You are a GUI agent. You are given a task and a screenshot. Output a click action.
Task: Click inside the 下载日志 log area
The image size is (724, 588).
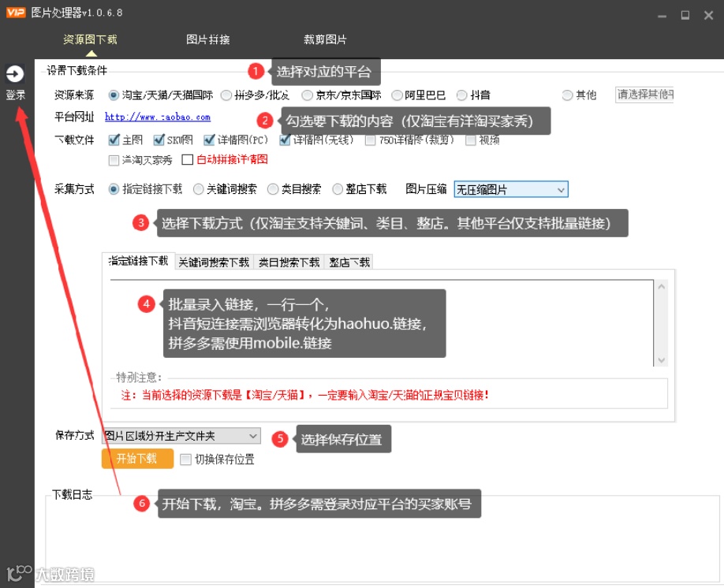coord(383,540)
